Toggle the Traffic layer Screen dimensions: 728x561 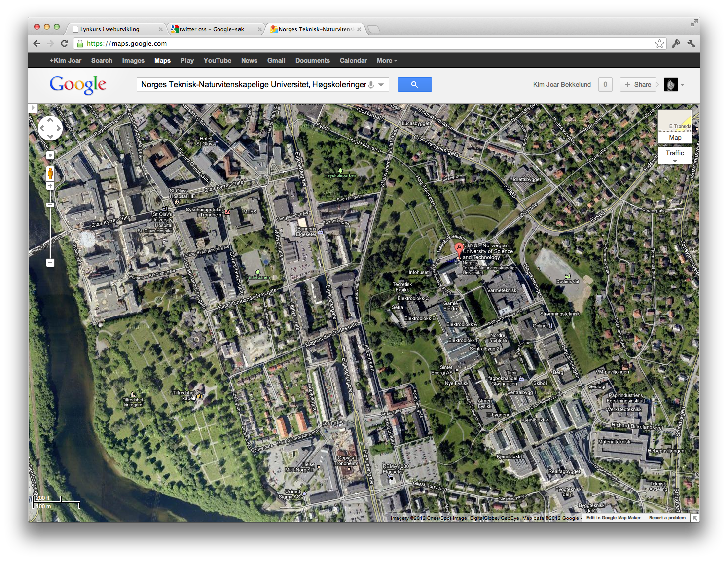pos(675,153)
